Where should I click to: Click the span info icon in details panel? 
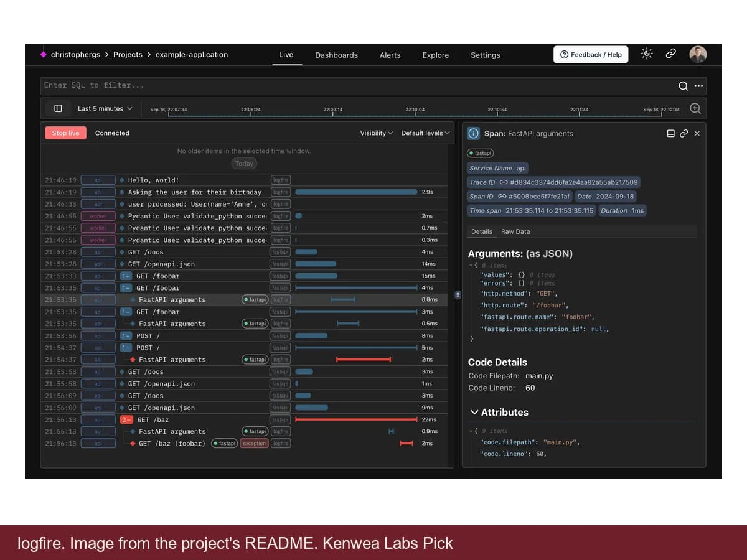tap(474, 133)
